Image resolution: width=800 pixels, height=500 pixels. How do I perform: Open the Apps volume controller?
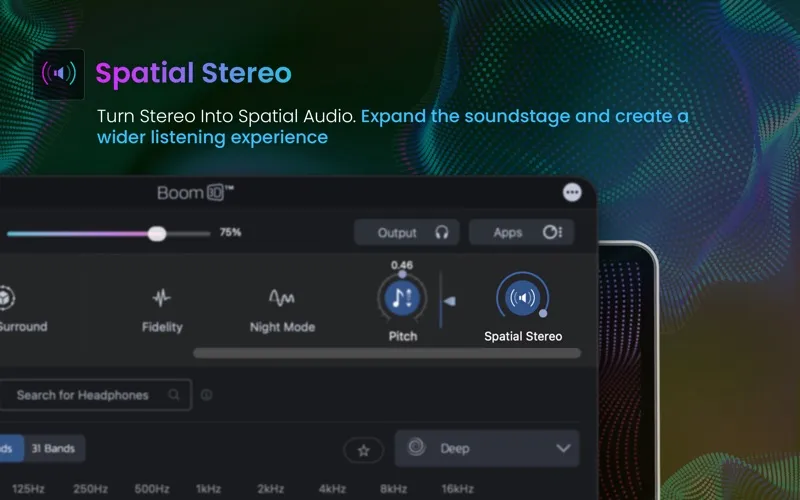click(x=522, y=232)
